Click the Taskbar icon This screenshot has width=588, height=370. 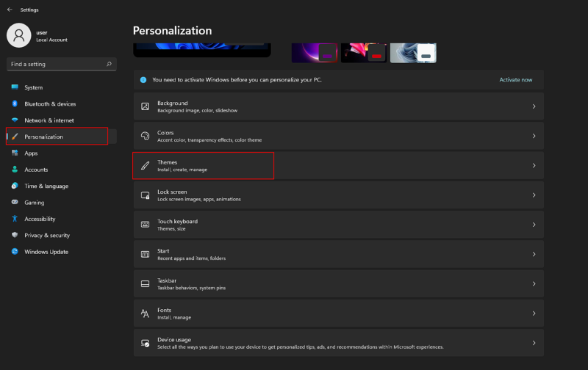tap(145, 284)
